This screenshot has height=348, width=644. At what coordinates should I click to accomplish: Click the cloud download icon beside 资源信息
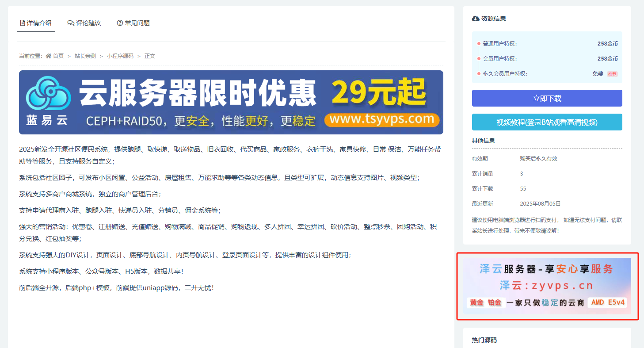tap(476, 19)
